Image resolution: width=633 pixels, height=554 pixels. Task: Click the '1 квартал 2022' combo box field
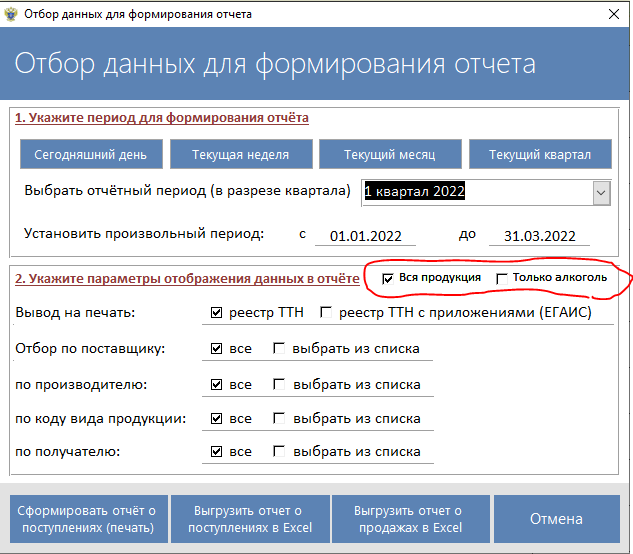tap(475, 192)
